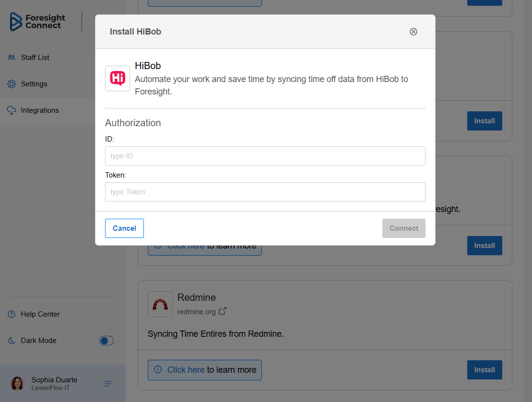Close the Install HiBob dialog

pyautogui.click(x=413, y=32)
